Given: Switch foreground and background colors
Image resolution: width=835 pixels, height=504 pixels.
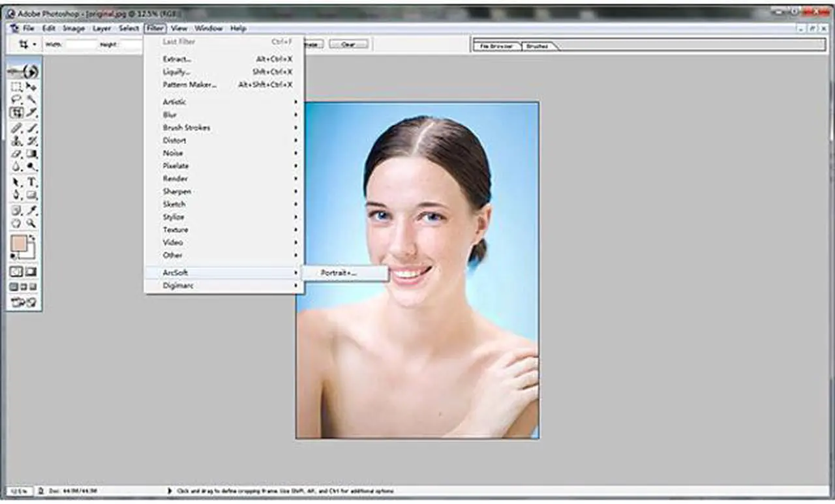Looking at the screenshot, I should (33, 239).
